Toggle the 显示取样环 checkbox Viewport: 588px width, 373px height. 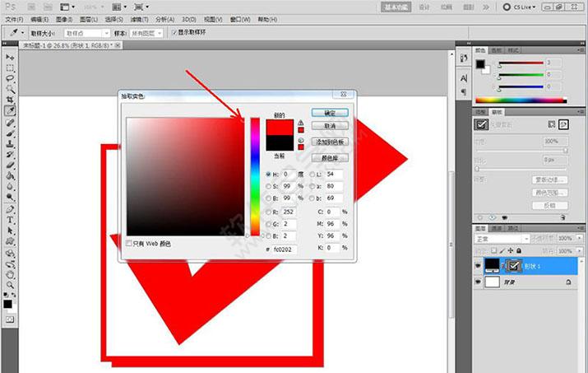(174, 33)
